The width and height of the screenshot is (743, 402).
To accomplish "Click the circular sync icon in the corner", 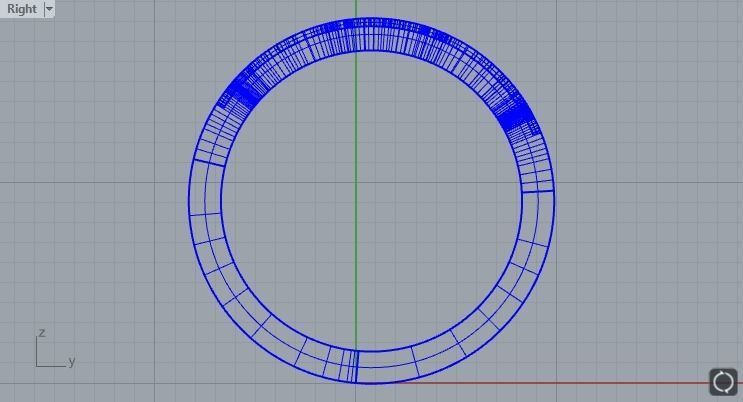I will (x=723, y=382).
